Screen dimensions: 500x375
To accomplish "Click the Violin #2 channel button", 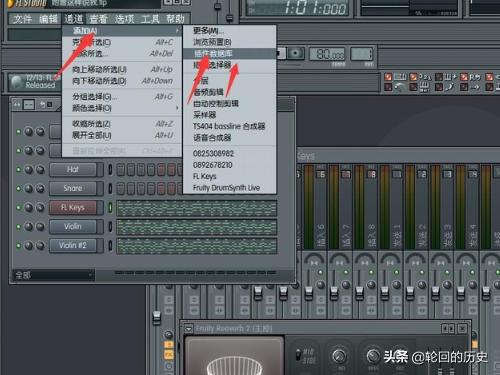I will [x=73, y=246].
